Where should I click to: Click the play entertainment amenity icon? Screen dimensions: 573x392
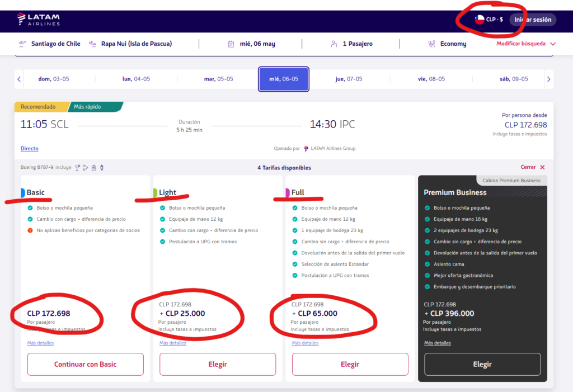point(86,168)
